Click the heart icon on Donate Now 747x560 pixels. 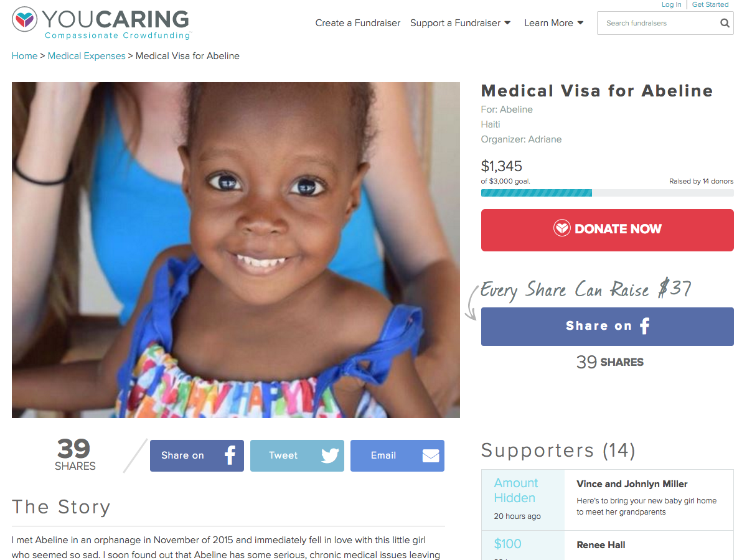[561, 228]
